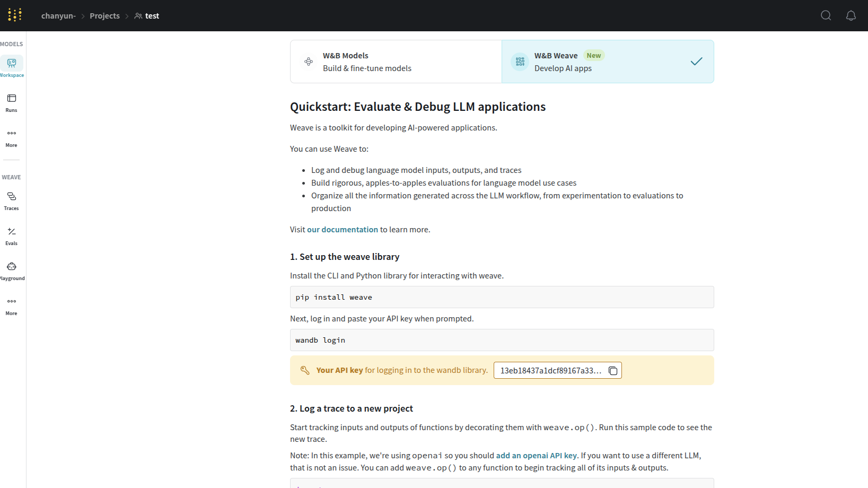
Task: Click the checkmark on W&B Weave card
Action: (696, 62)
